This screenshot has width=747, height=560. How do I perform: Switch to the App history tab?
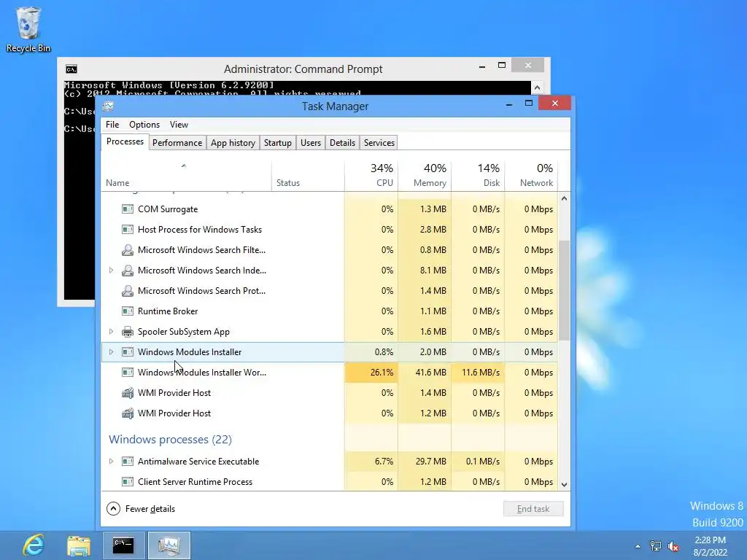pyautogui.click(x=233, y=143)
